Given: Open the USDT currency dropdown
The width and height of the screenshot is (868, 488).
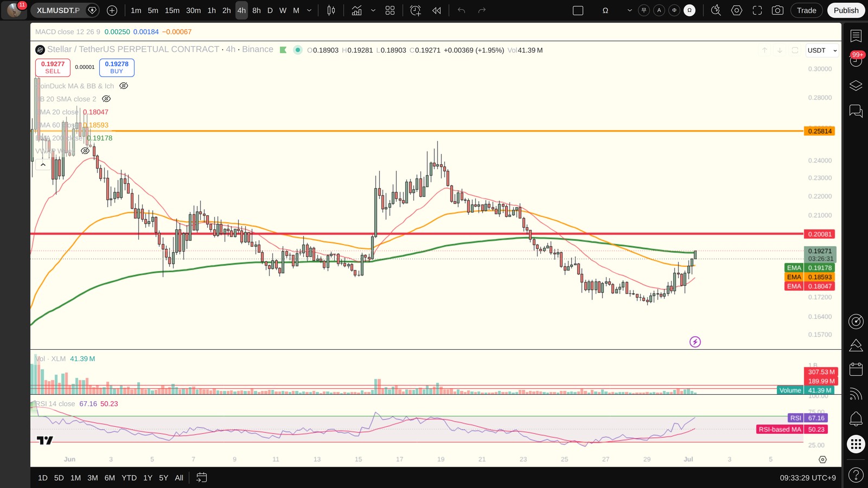Looking at the screenshot, I should tap(822, 50).
